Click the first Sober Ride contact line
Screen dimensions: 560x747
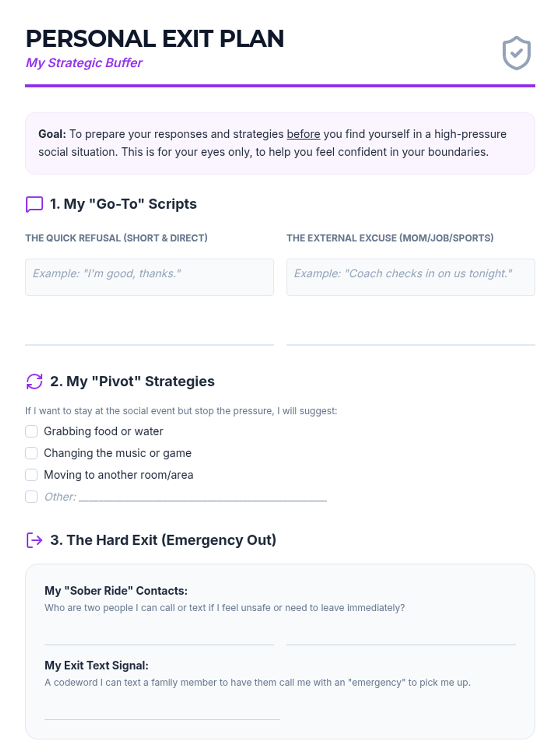[159, 644]
